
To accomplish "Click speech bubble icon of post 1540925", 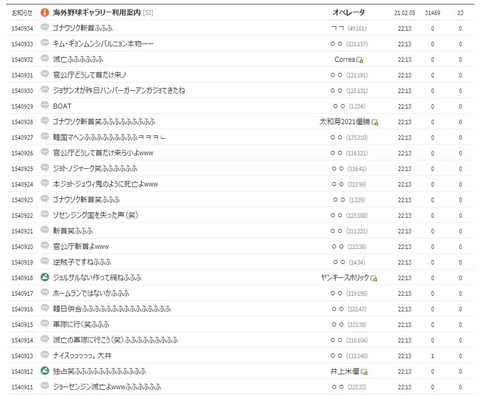I will pos(45,168).
